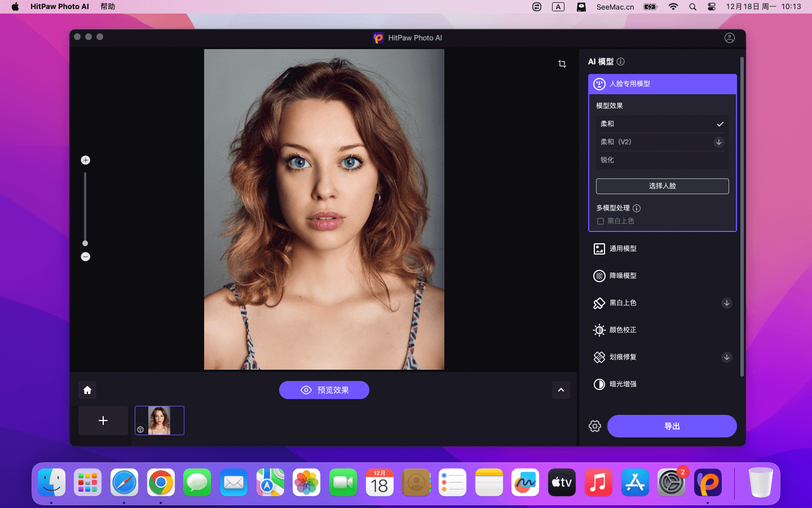Select the 降噪模型 denoise model
This screenshot has height=508, width=812.
point(623,276)
